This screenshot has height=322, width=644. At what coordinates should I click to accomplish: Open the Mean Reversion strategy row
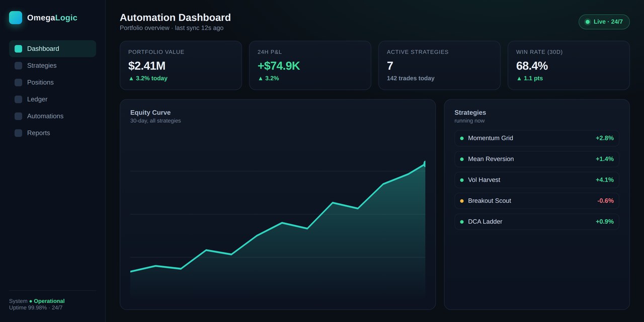(537, 159)
